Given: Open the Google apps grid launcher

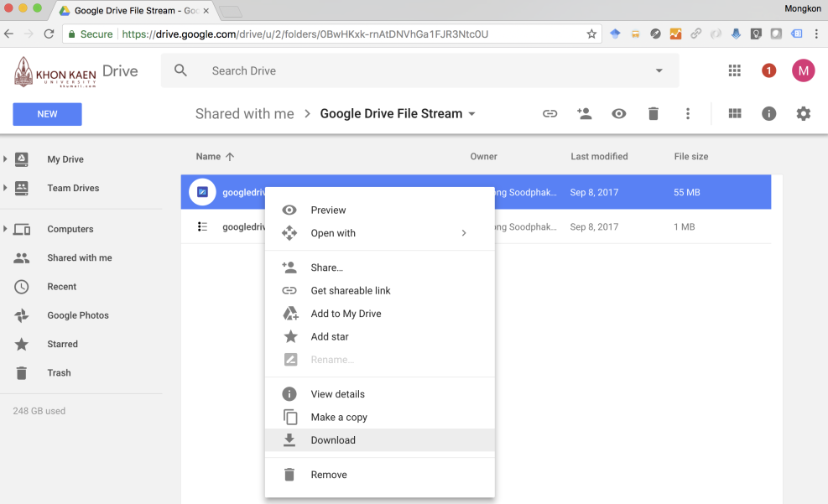Looking at the screenshot, I should pos(734,70).
